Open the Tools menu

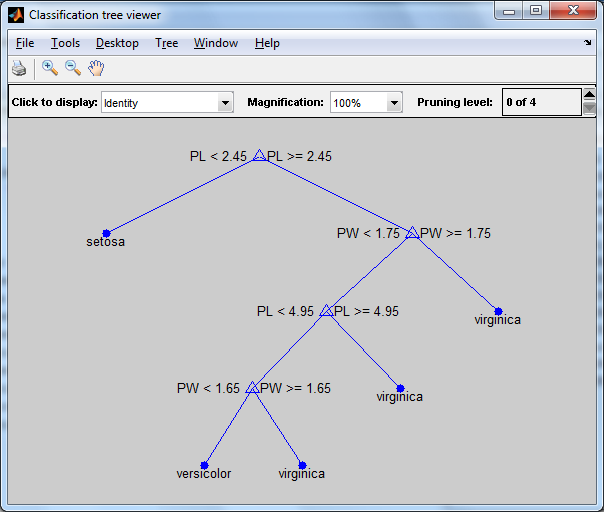click(x=65, y=43)
